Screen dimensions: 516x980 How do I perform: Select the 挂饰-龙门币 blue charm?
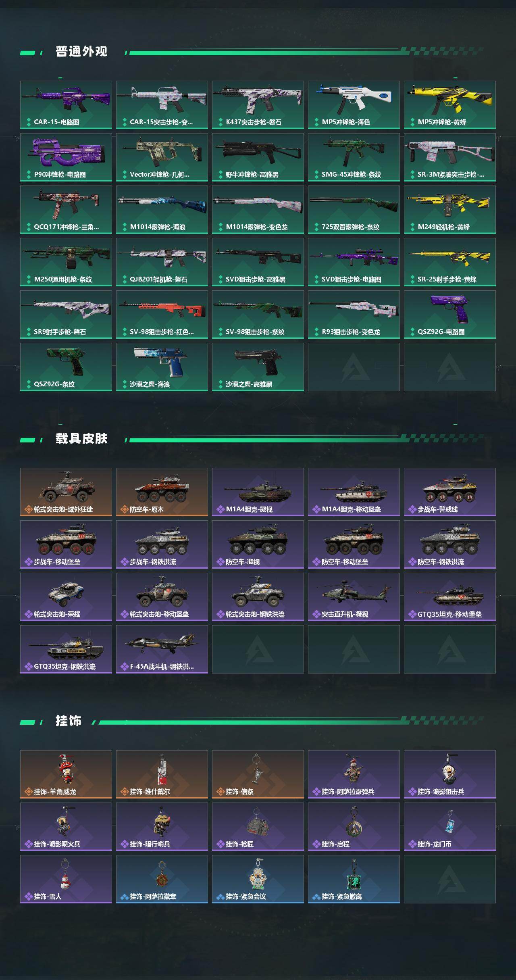pos(450,827)
